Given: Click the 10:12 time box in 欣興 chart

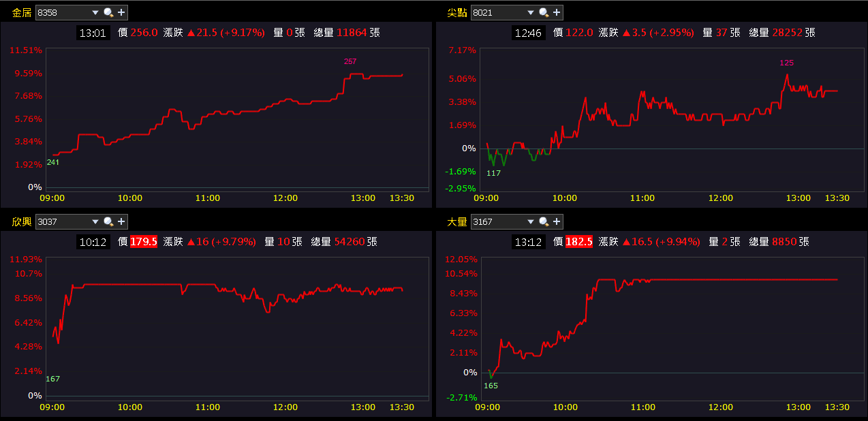Looking at the screenshot, I should (93, 241).
